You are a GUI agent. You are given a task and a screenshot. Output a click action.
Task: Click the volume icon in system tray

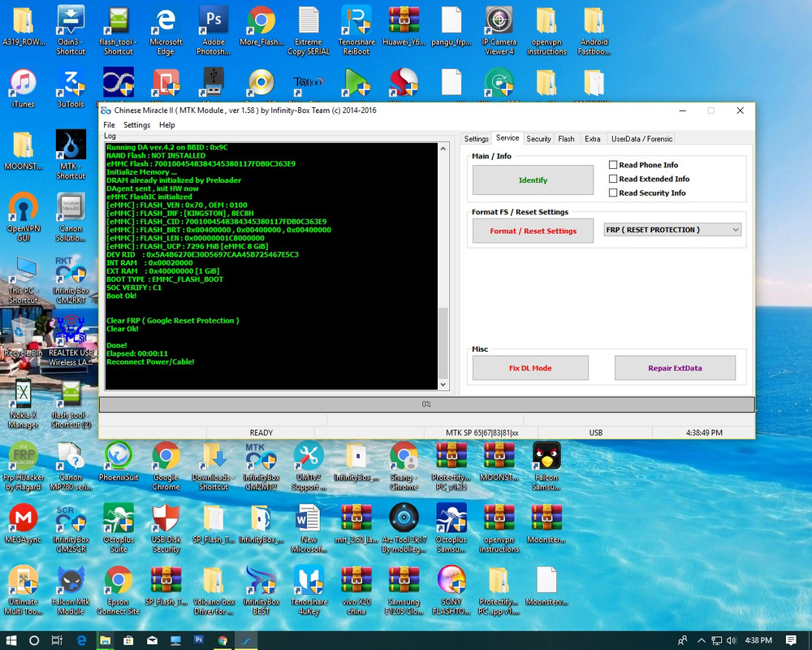point(732,640)
